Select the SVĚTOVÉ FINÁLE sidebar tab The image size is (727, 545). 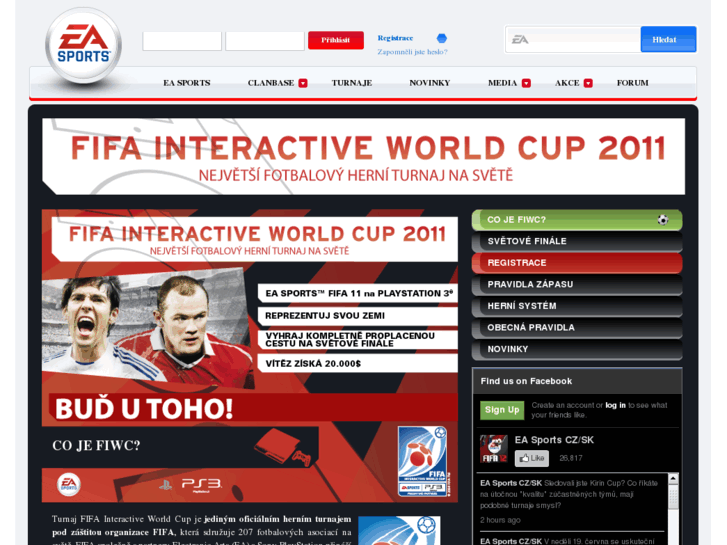pos(577,241)
